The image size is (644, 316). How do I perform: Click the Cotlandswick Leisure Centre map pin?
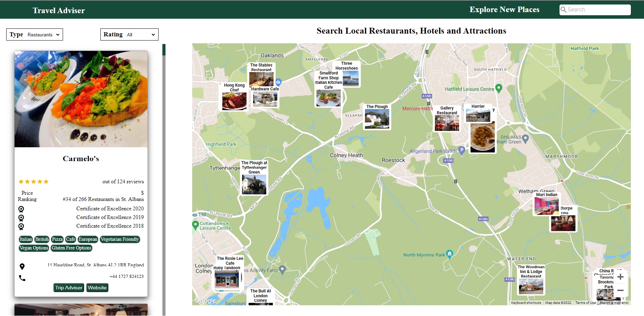pos(195,225)
